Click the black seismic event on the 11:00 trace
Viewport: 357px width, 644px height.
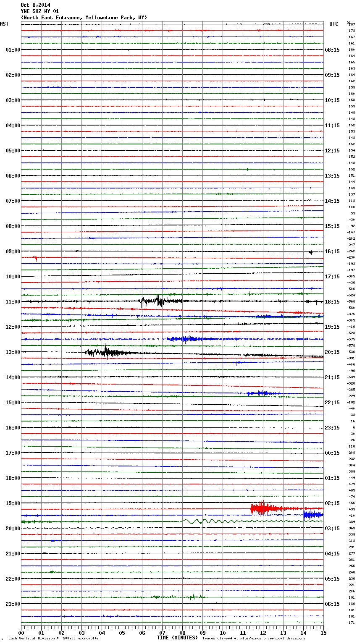click(160, 301)
